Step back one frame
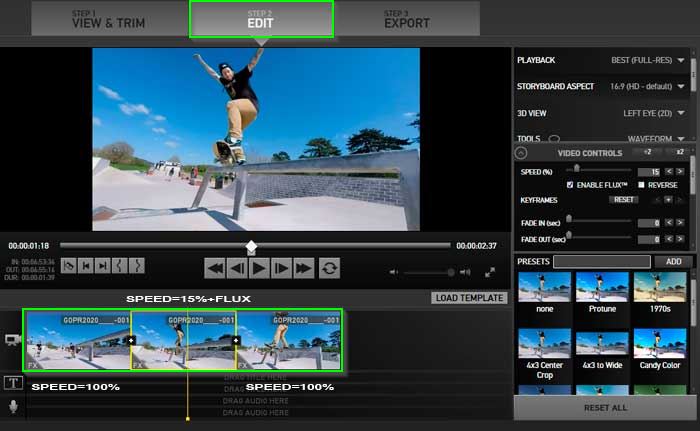700x431 pixels. coord(236,268)
